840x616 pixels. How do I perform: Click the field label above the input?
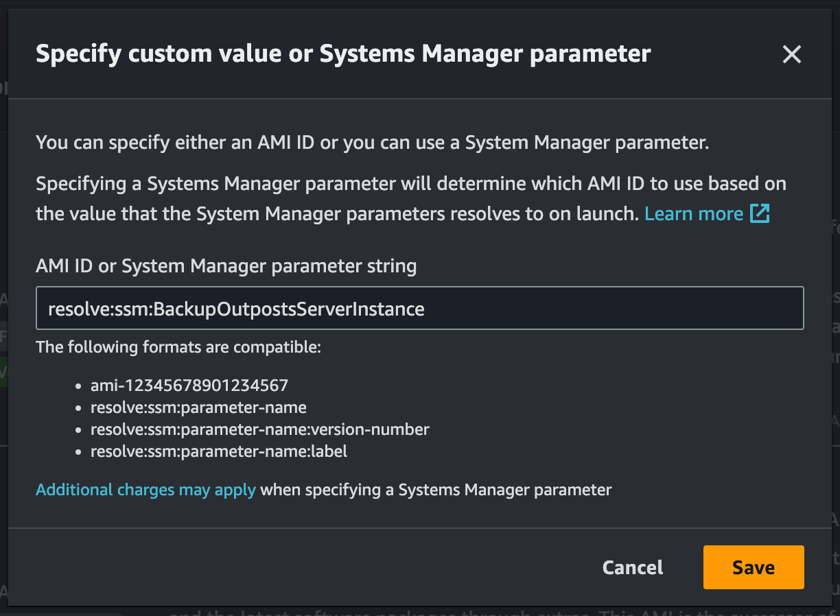click(x=226, y=266)
